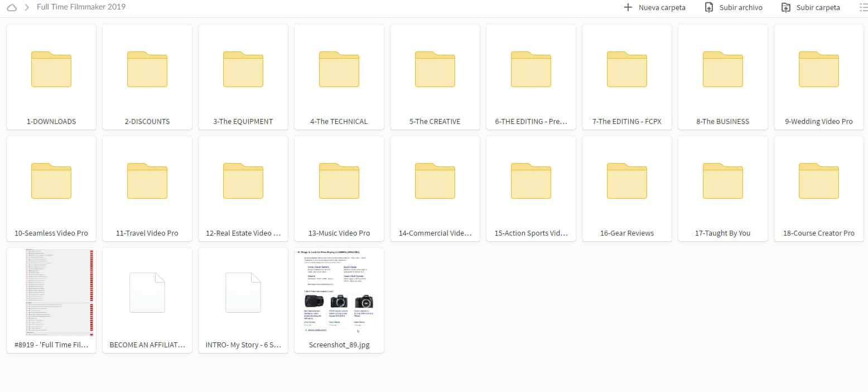Select the BECOME AN AFFILIATE file icon
Viewport: 868px width, 392px height.
[147, 293]
